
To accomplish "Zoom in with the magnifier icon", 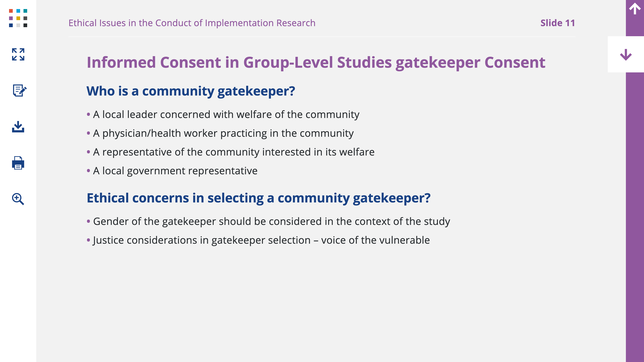I will 18,199.
